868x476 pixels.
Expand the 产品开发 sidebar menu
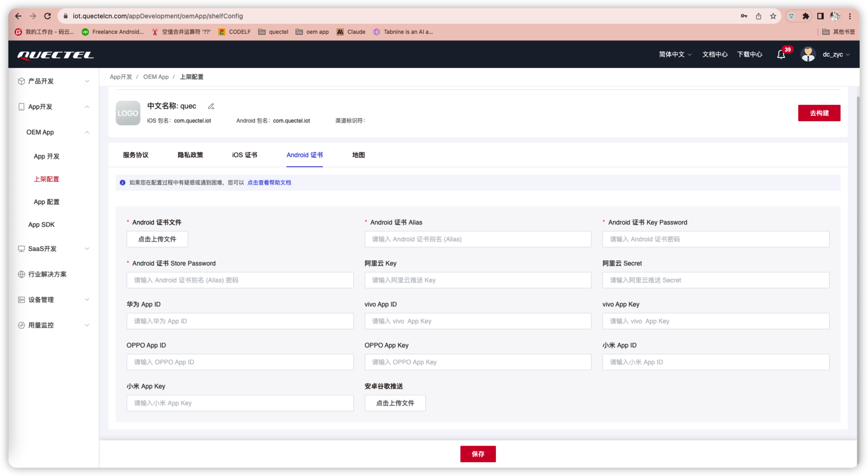point(53,81)
